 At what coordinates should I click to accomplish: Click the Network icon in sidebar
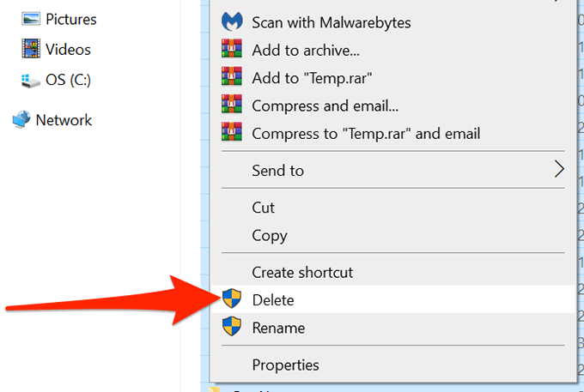[x=21, y=120]
